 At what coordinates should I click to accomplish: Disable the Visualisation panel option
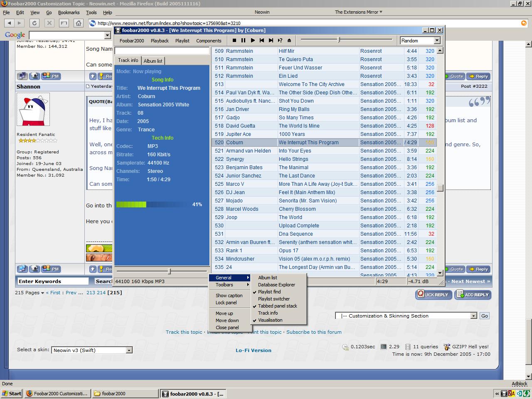(x=270, y=320)
